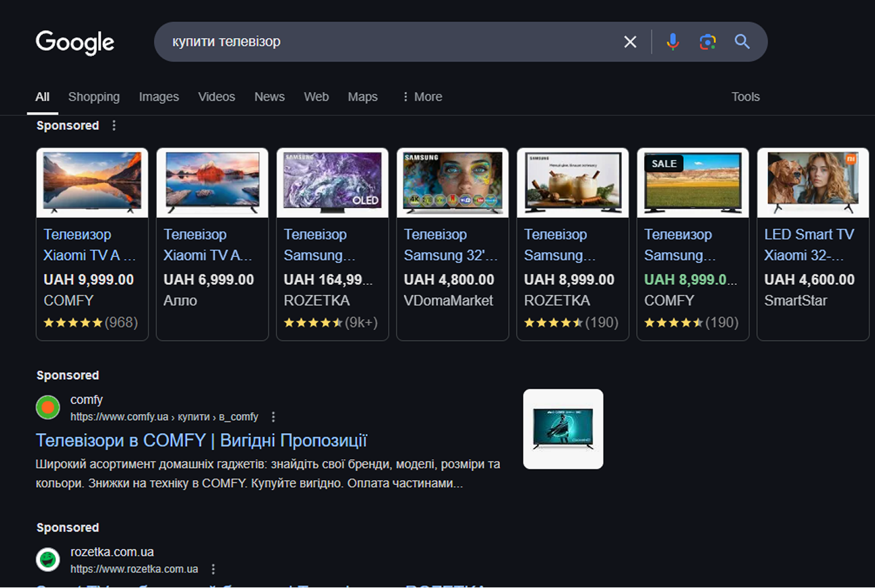The height and width of the screenshot is (588, 875).
Task: Open the Tools filter options
Action: 745,97
